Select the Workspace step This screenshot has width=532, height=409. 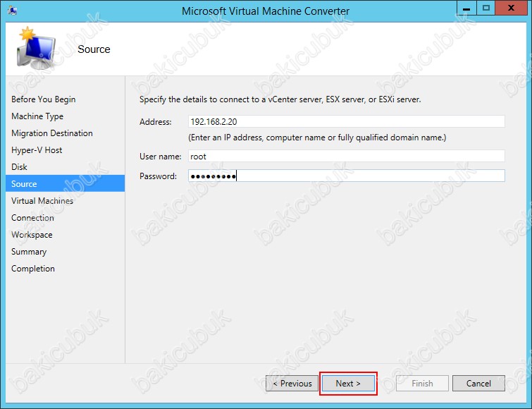coord(32,235)
